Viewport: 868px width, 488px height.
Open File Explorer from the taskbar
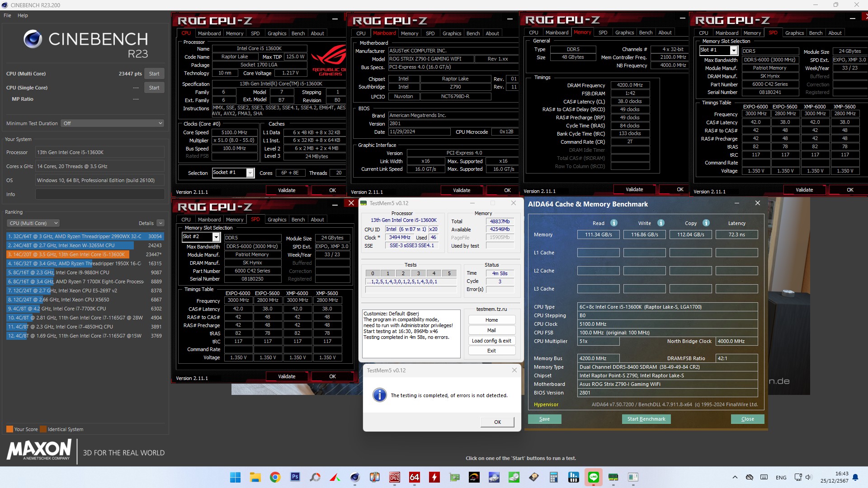[255, 477]
